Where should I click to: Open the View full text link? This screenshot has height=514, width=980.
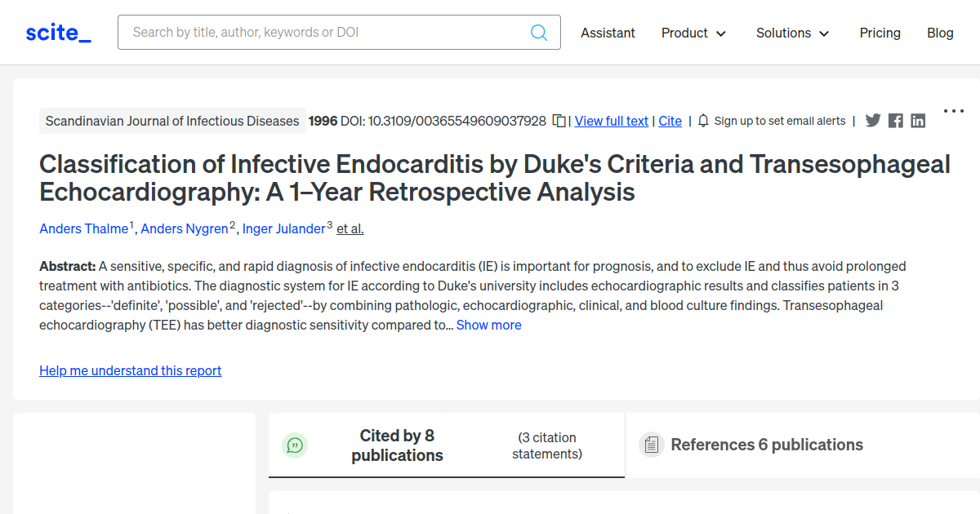tap(611, 120)
